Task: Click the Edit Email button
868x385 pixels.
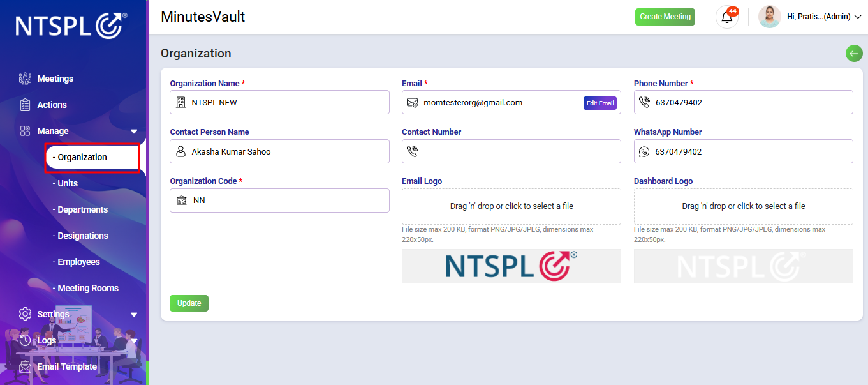Action: tap(600, 103)
